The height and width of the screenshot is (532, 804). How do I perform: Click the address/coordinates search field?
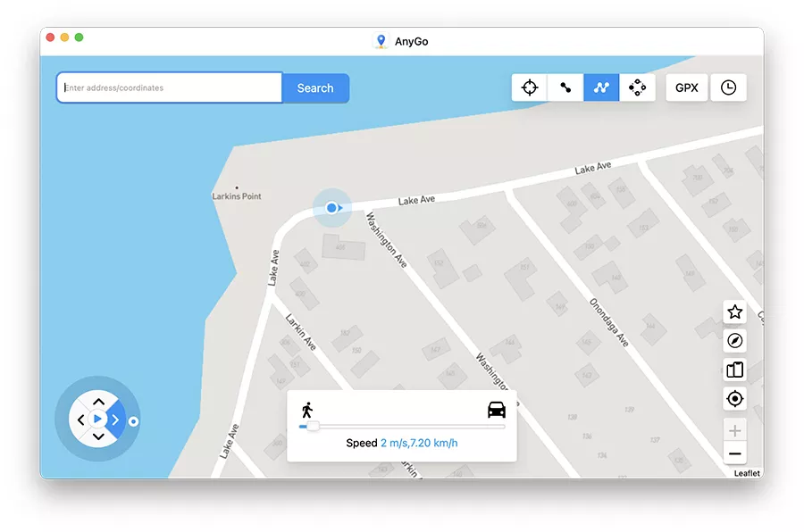tap(169, 87)
